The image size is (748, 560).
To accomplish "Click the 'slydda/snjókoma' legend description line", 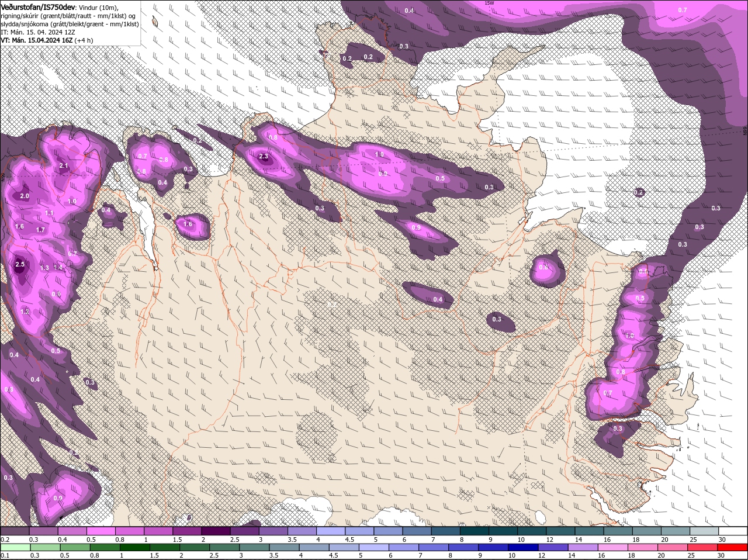I will (x=70, y=24).
